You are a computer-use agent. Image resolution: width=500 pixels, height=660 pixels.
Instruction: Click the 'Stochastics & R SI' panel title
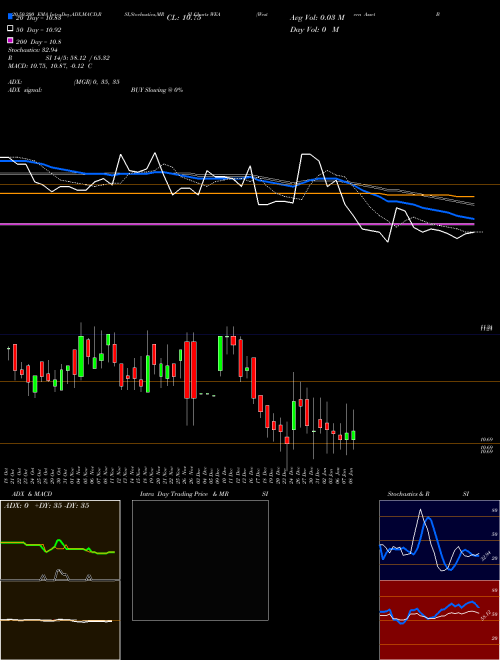pos(428,494)
